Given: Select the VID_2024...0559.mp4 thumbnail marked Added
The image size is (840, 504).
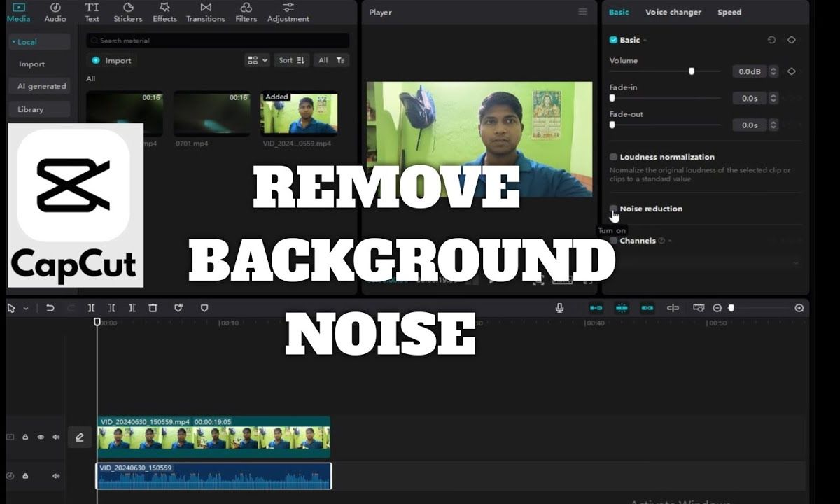Looking at the screenshot, I should click(299, 113).
